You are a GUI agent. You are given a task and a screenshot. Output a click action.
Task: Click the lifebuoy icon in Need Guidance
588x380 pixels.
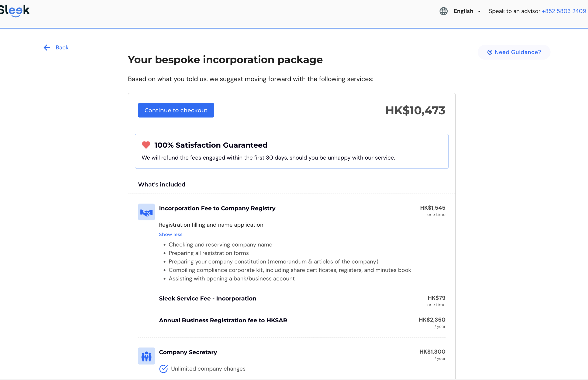click(x=490, y=52)
